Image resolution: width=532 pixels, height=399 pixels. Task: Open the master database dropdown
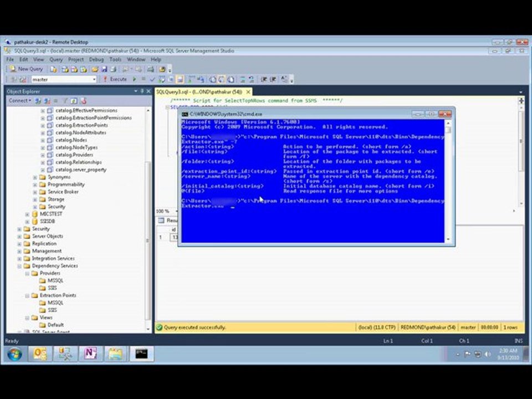tap(64, 79)
